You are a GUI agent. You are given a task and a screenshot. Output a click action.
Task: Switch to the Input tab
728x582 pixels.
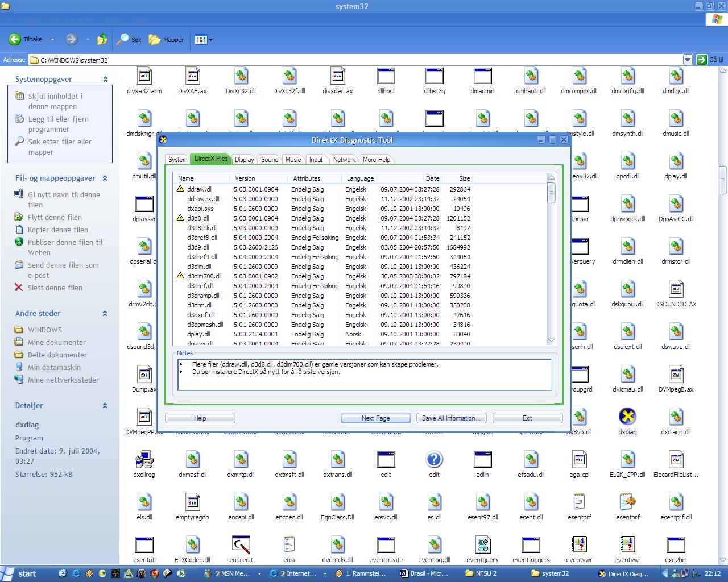(316, 160)
